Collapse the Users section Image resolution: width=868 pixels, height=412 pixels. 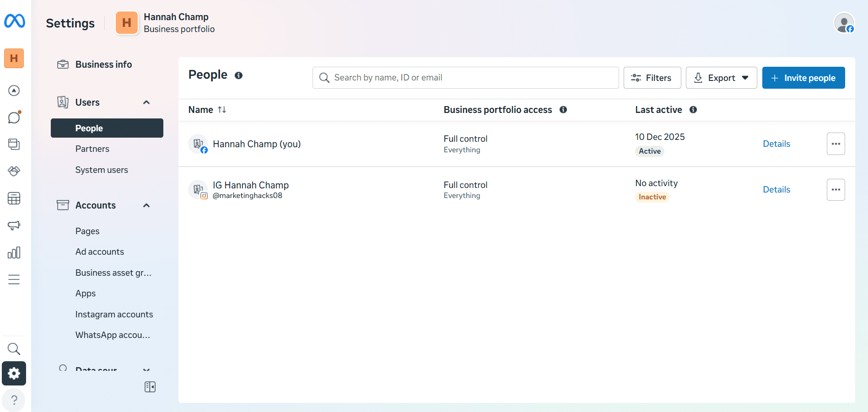(146, 102)
